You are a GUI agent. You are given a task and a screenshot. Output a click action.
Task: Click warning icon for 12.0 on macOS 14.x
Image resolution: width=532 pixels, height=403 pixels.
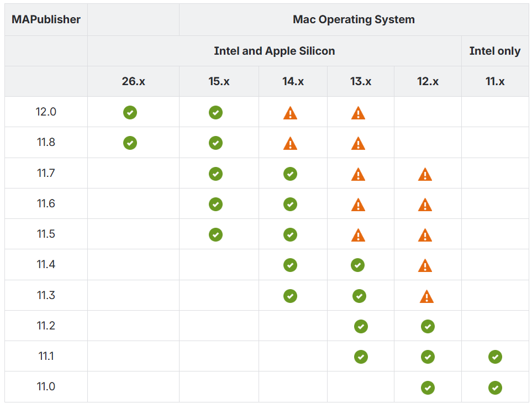(x=290, y=113)
